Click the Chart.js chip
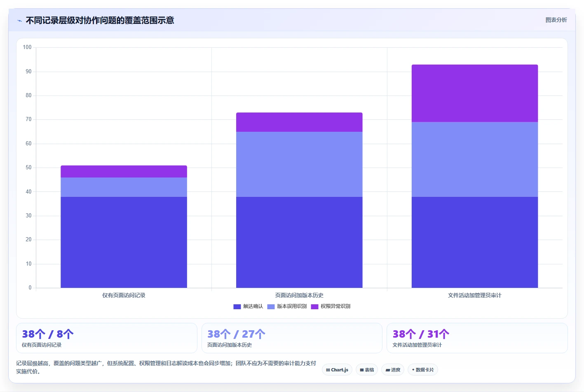The image size is (584, 392). coord(337,370)
